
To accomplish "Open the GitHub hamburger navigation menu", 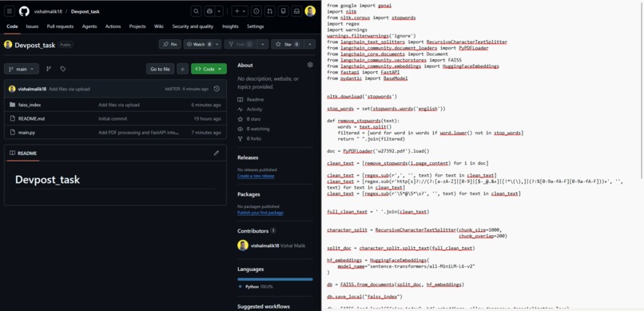I will [x=10, y=11].
